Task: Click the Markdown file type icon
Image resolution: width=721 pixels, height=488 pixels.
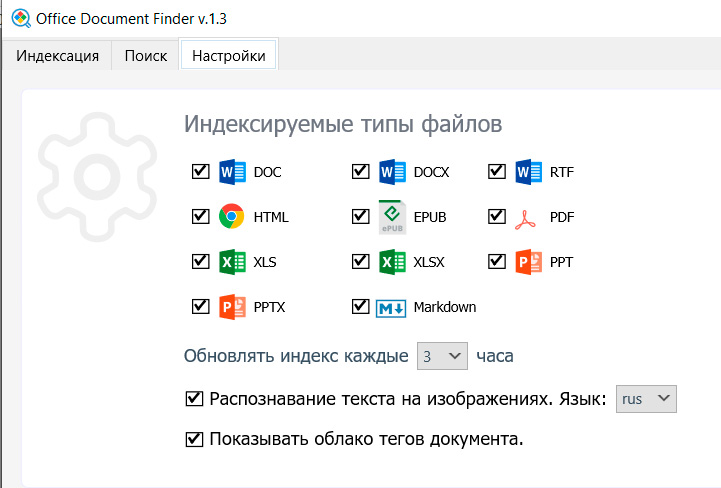Action: click(391, 308)
